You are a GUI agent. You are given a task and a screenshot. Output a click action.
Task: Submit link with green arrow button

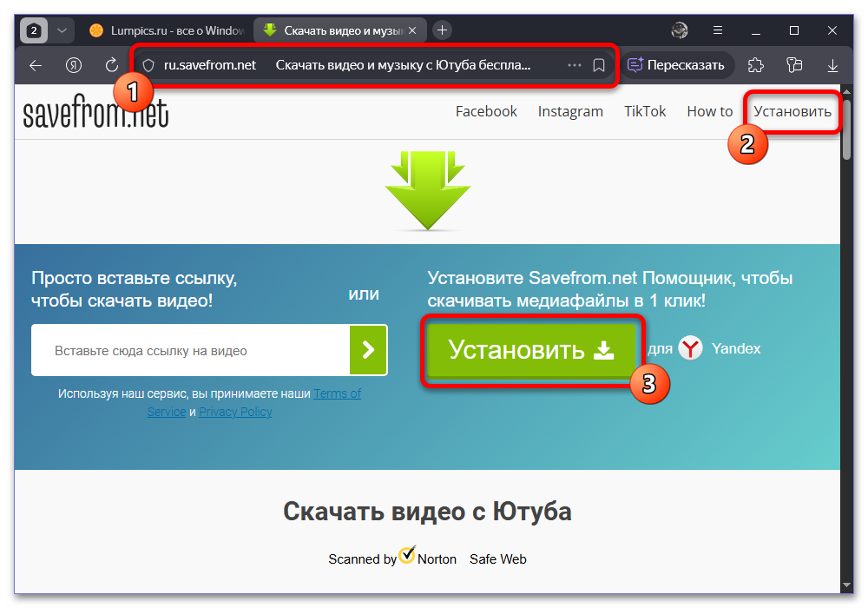click(368, 350)
